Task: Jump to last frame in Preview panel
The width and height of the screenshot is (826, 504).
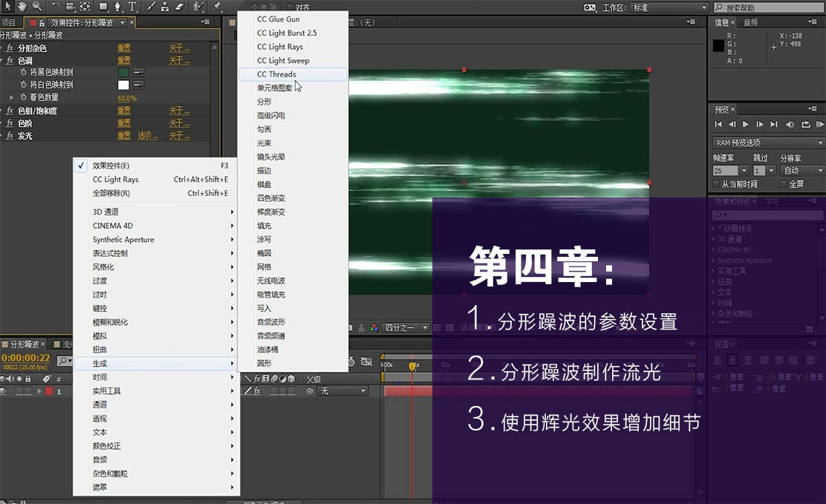Action: coord(774,124)
